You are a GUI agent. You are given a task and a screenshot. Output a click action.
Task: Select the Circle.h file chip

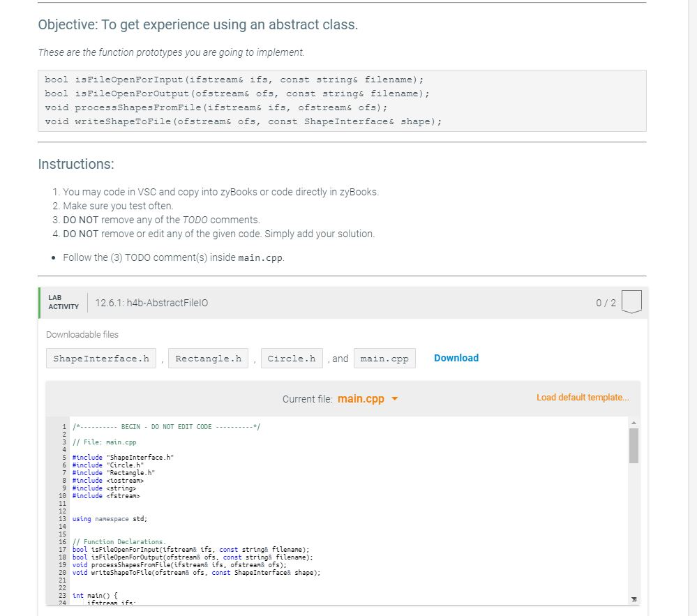click(292, 358)
